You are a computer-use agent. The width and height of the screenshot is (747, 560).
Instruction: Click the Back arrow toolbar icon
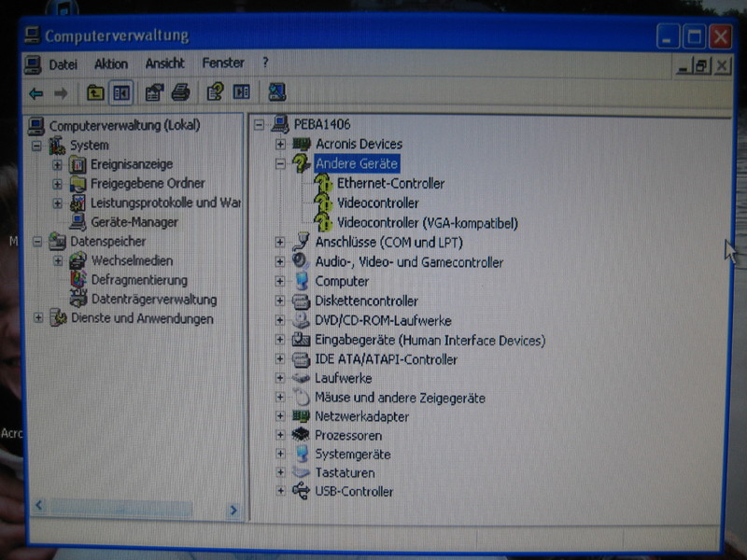pyautogui.click(x=35, y=92)
